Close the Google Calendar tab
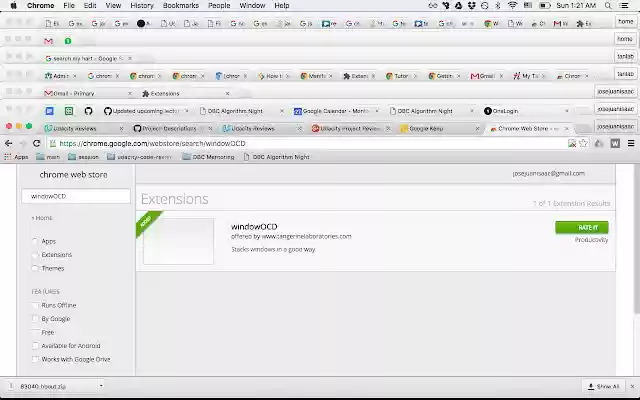Screen dimensions: 640x400 377,111
